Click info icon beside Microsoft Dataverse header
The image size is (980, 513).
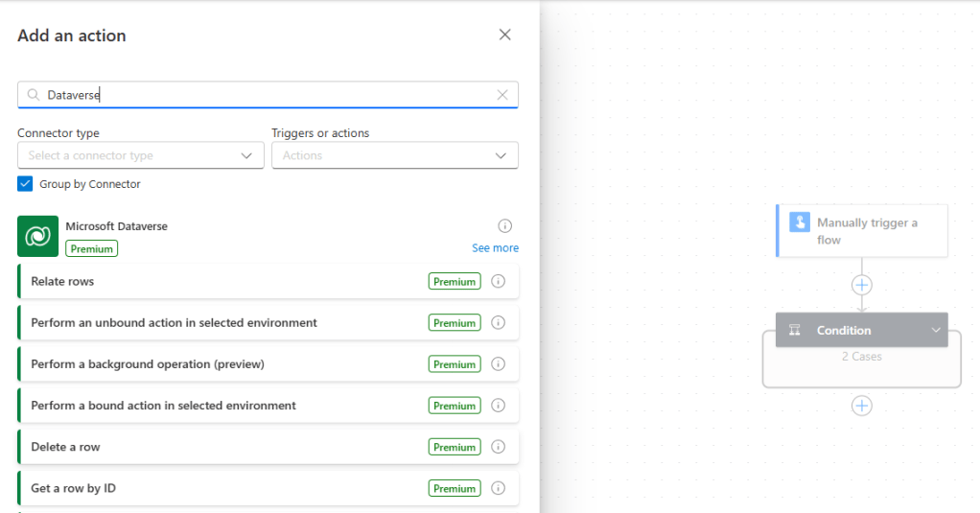505,226
